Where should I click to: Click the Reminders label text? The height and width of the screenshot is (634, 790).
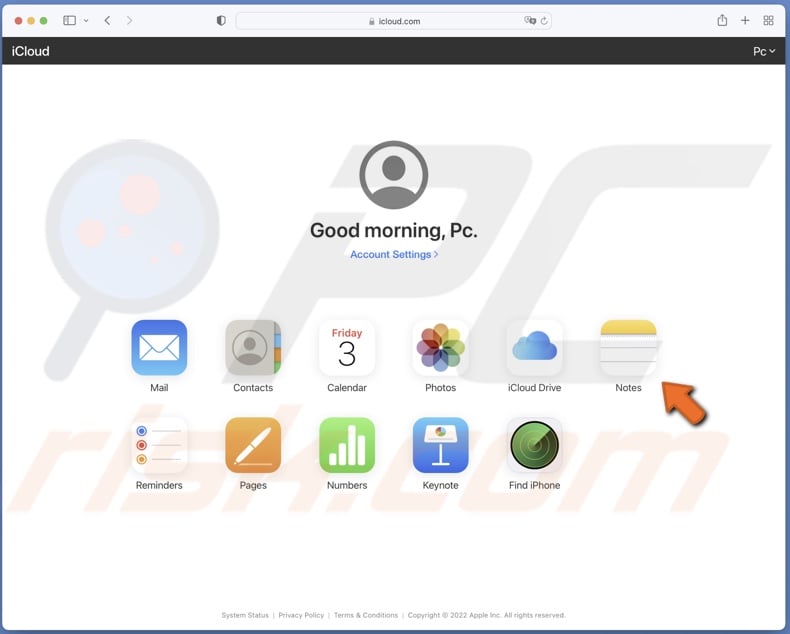(x=159, y=485)
